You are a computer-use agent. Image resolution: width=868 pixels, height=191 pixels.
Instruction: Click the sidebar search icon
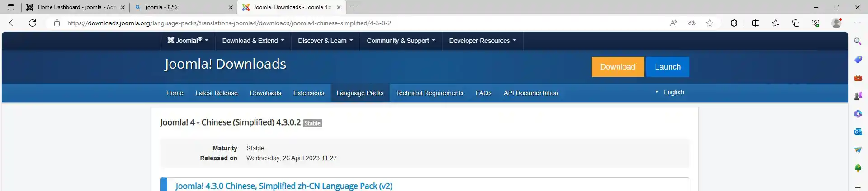[x=858, y=42]
